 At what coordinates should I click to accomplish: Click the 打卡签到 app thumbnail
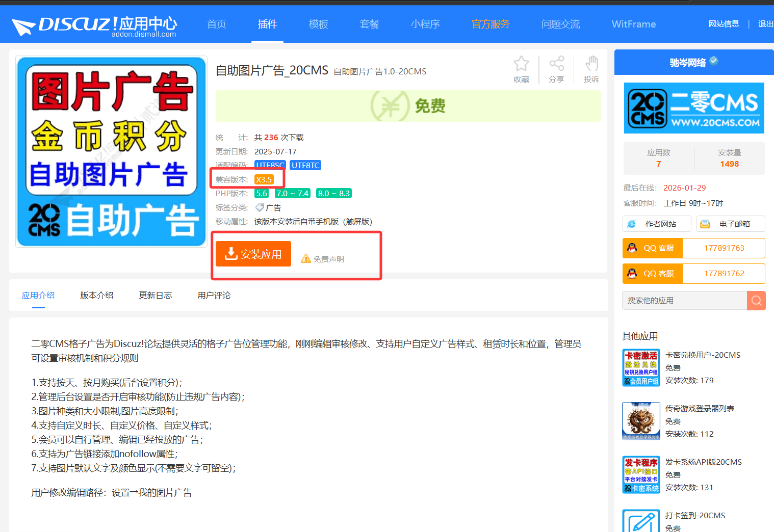coord(641,520)
